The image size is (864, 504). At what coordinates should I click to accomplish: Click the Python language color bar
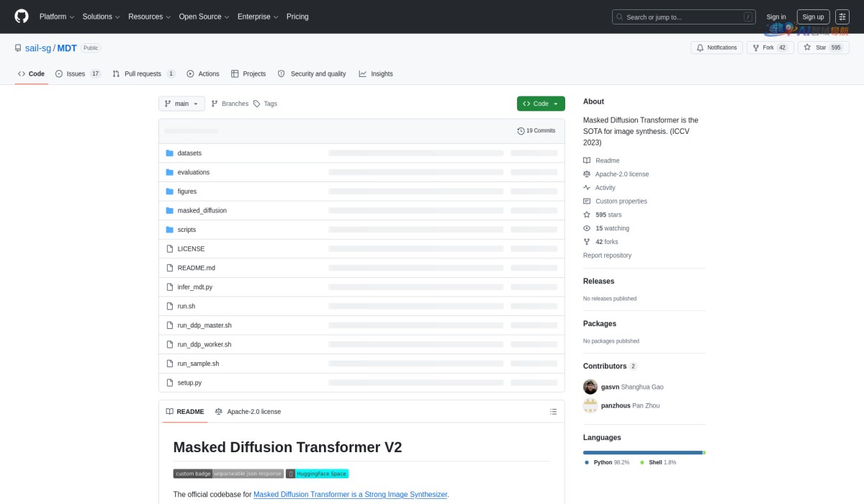[642, 452]
